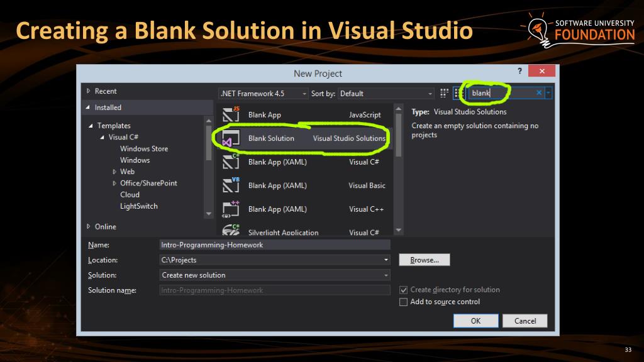Click the 'Templates' tree label
Screen dimensions: 644x362
tap(114, 126)
